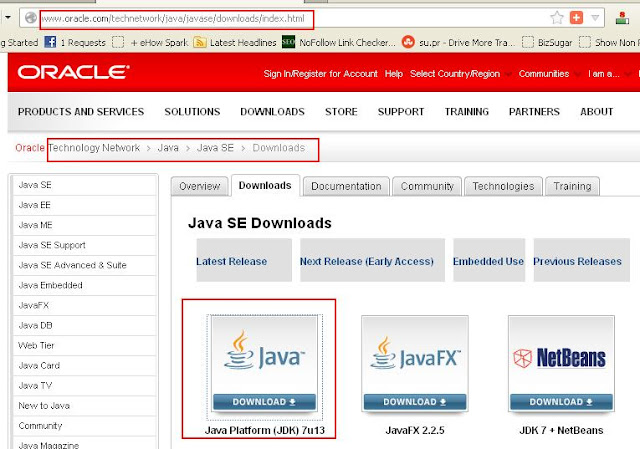Open the address bar history dropdown arrow
Screen dimensions: 640x449
[x=595, y=18]
